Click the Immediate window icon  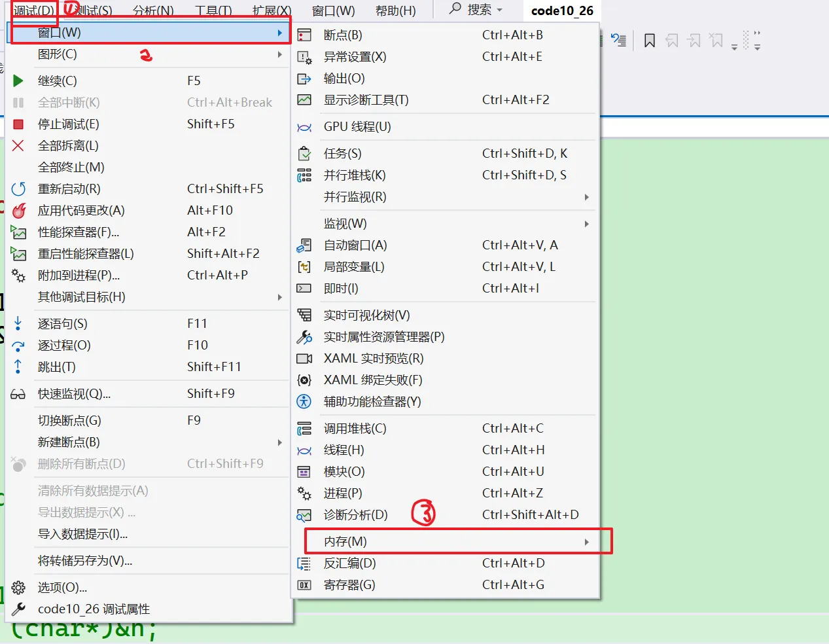(304, 288)
